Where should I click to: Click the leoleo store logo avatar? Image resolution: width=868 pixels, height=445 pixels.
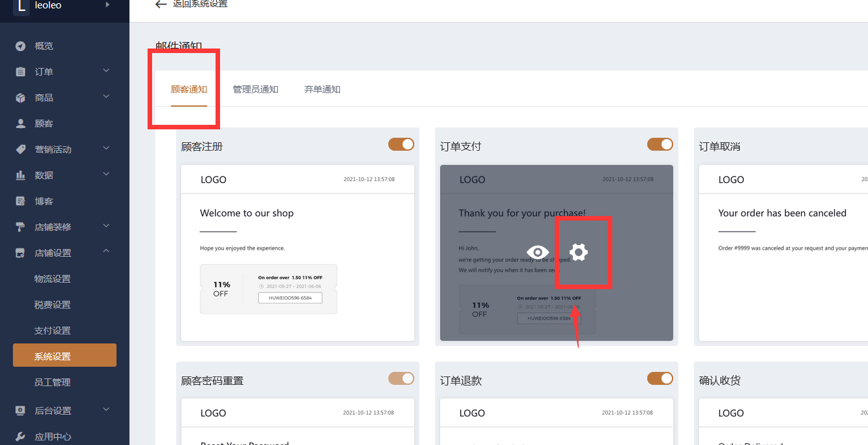21,6
